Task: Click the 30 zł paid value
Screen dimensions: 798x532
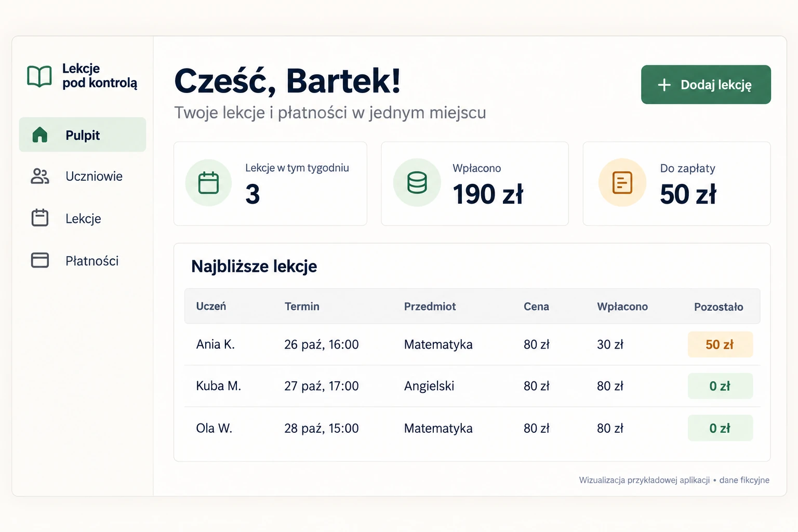Action: pyautogui.click(x=610, y=344)
